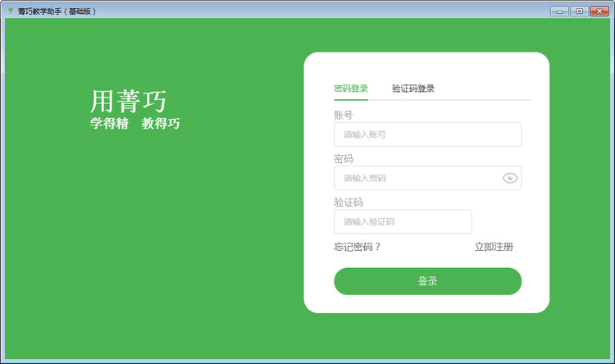Click the 用菁巧 slogan heading
615x364 pixels.
coord(128,101)
